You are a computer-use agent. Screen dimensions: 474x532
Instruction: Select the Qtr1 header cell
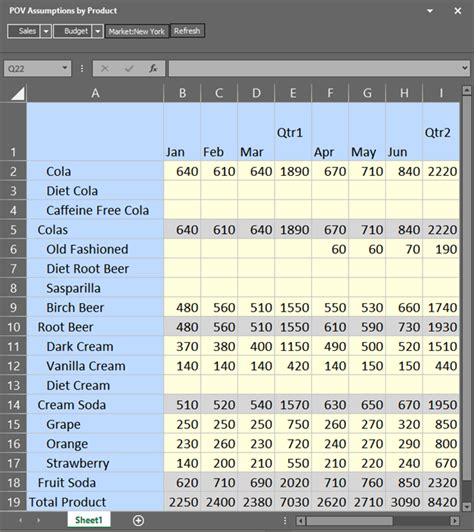[293, 132]
